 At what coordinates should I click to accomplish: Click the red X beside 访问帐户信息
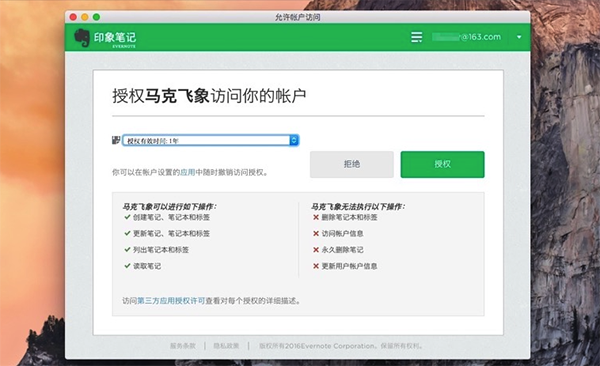316,234
